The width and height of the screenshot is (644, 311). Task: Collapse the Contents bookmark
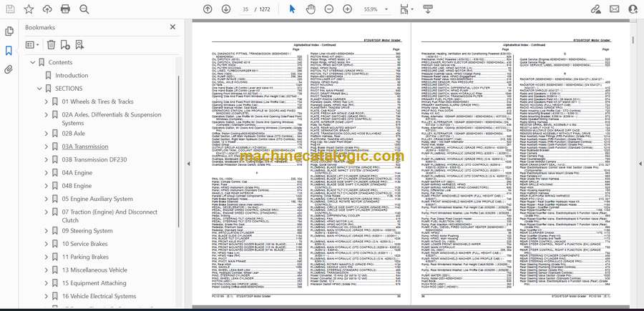click(33, 62)
